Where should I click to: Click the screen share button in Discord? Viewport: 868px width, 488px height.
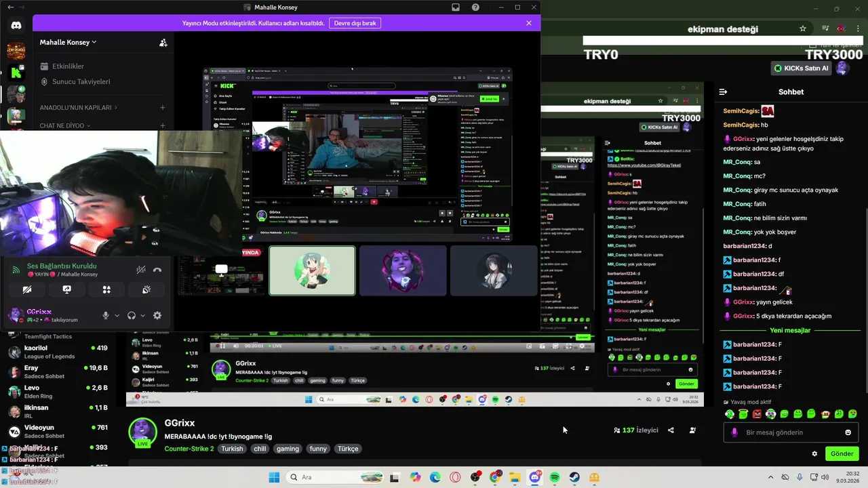point(67,289)
